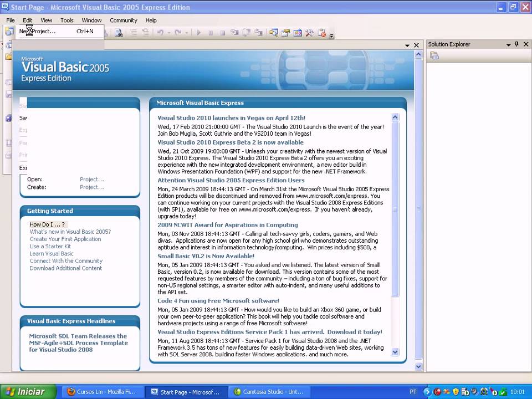
Task: Open the Edit menu
Action: 28,21
